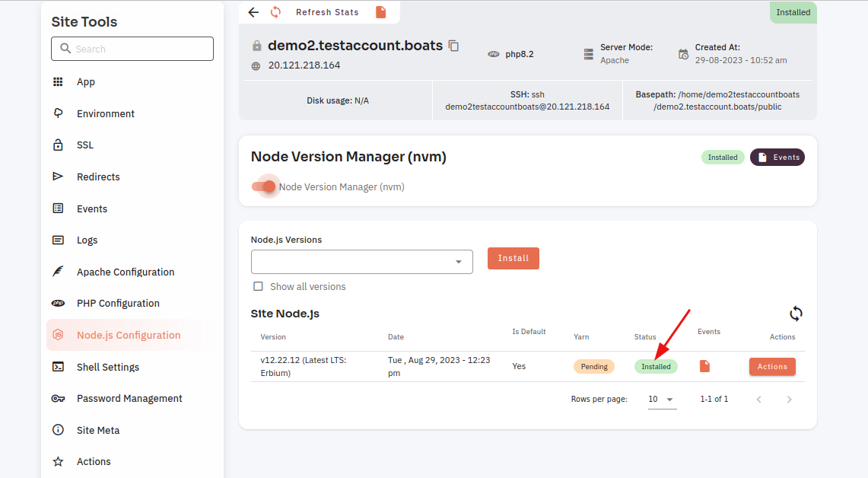Click the padlock icon beside the domain name
The height and width of the screenshot is (478, 868).
[256, 46]
